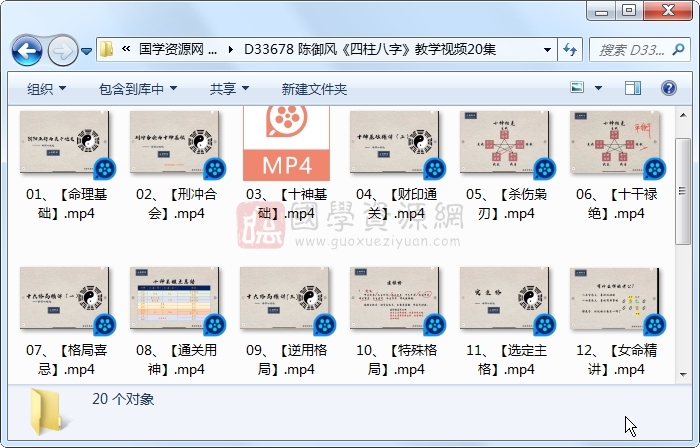The width and height of the screenshot is (700, 448).
Task: Click the change view icon
Action: pos(577,87)
